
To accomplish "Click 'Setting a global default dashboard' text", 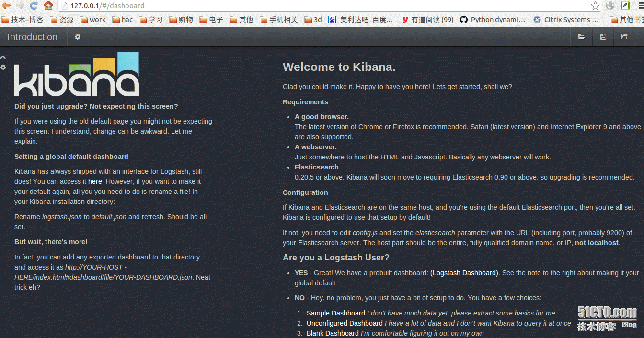I will coord(71,157).
